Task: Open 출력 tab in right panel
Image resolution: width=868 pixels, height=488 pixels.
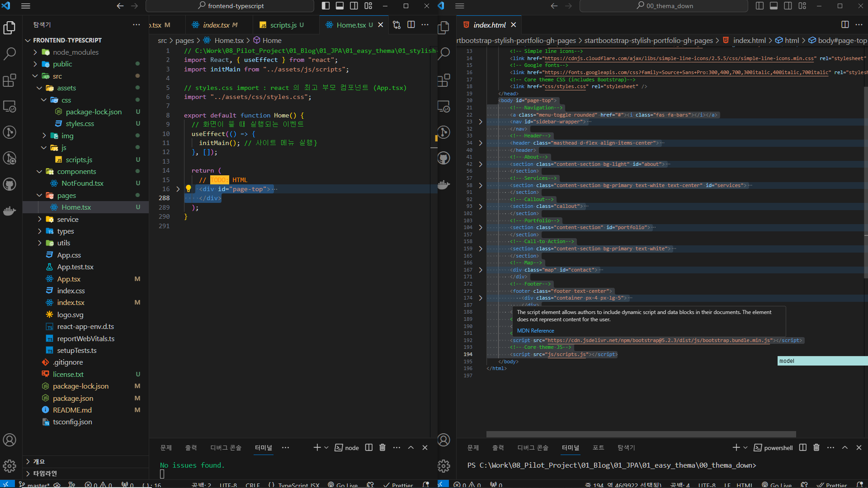Action: click(x=498, y=447)
